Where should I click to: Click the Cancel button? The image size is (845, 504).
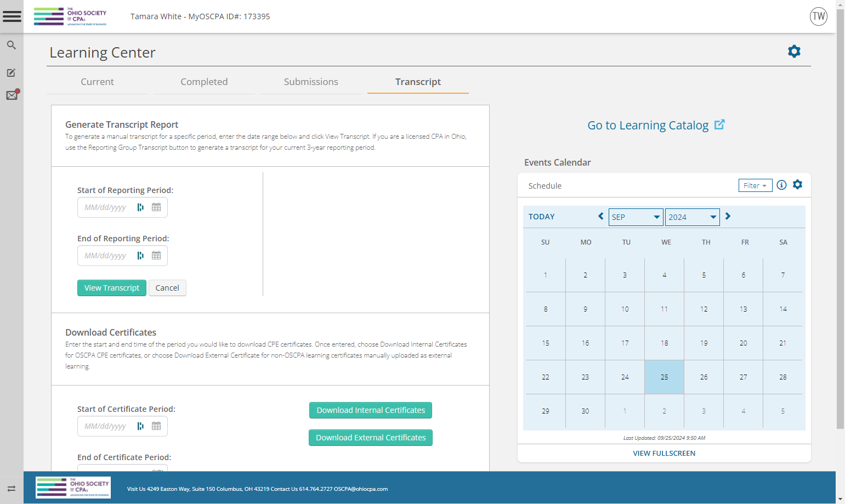(x=167, y=288)
